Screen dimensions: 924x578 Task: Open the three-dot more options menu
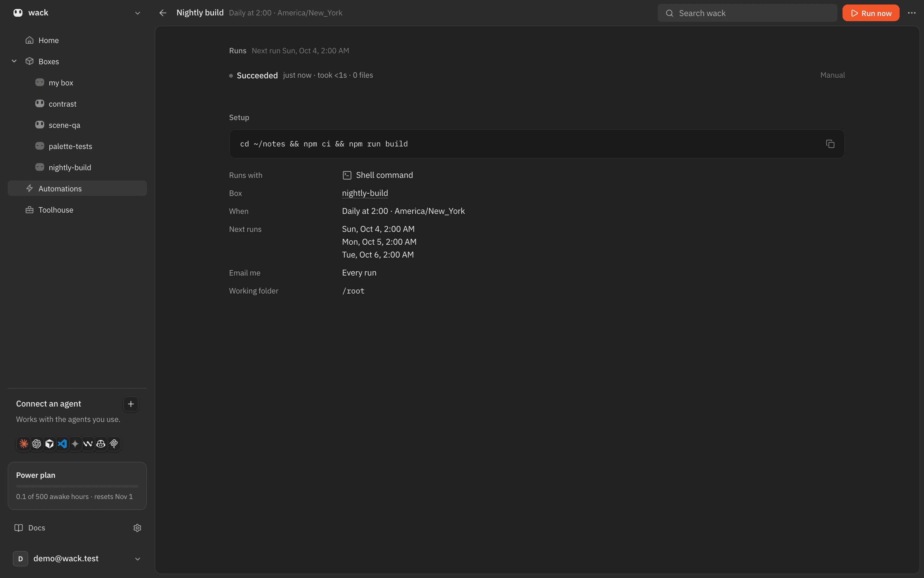tap(912, 13)
